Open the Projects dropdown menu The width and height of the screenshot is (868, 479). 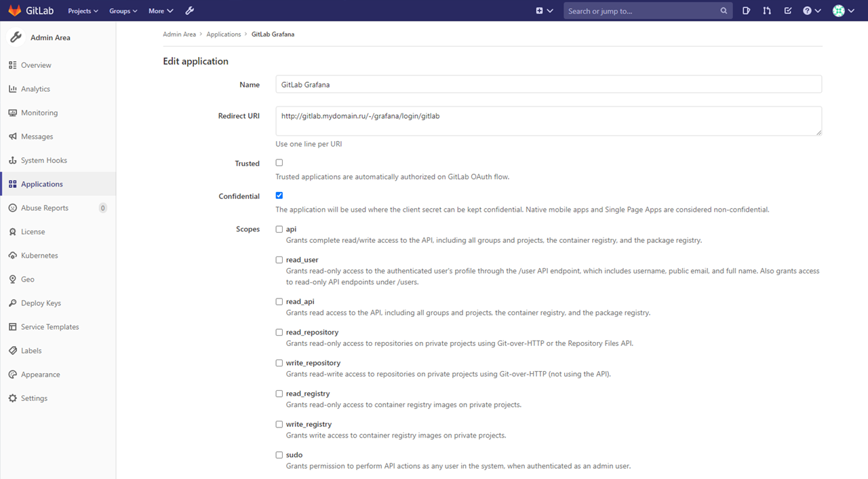tap(83, 11)
